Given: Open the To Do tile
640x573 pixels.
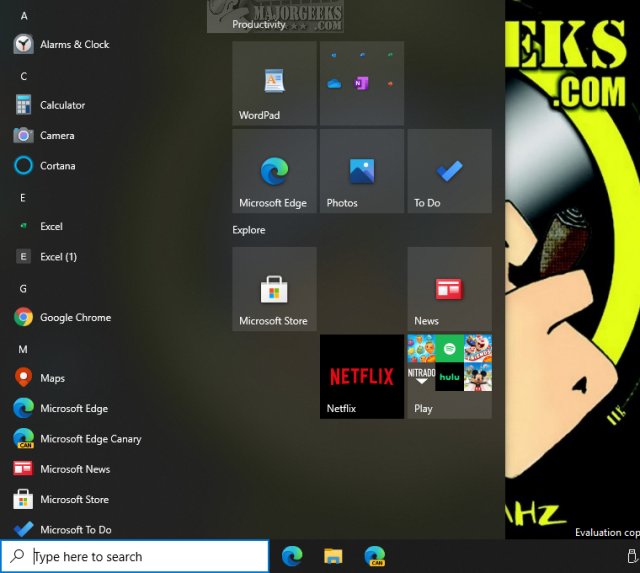Looking at the screenshot, I should 449,171.
